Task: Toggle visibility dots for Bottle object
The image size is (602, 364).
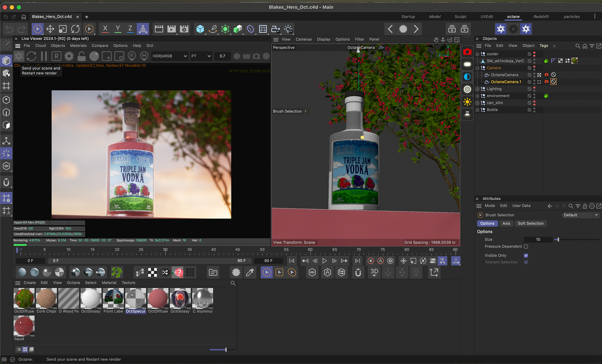Action: click(534, 110)
